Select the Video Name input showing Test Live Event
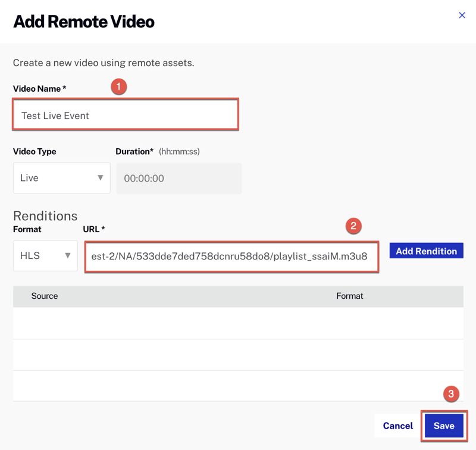The width and height of the screenshot is (476, 450). (126, 115)
